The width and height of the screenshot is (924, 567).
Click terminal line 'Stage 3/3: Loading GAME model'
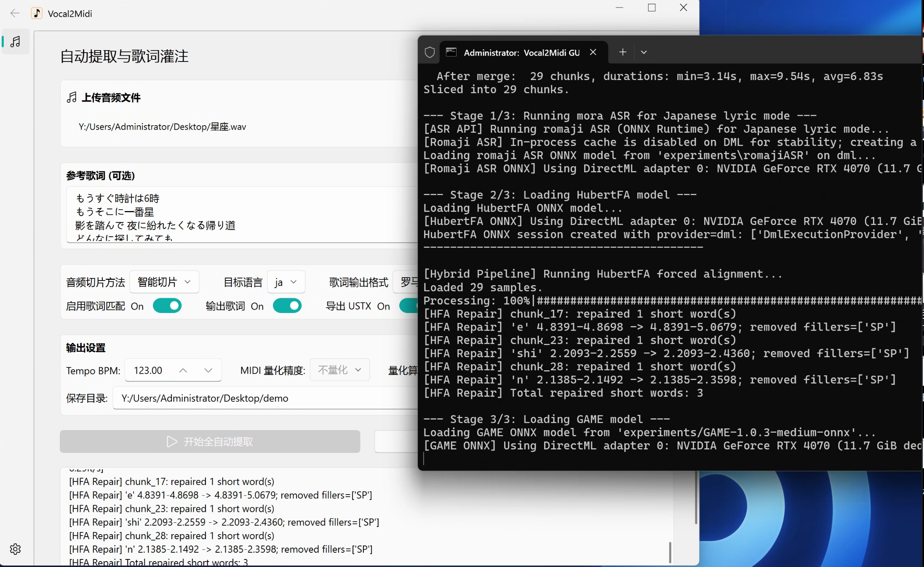coord(547,419)
